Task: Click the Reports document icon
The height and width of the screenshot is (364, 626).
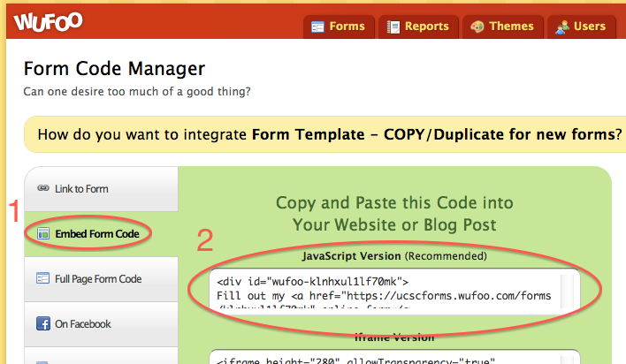Action: pos(393,27)
